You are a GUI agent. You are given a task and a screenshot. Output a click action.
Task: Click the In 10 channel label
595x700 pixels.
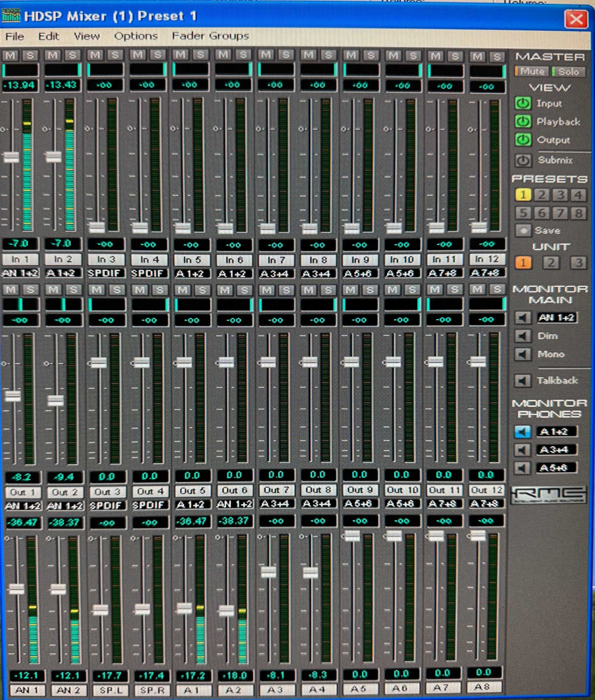click(401, 260)
